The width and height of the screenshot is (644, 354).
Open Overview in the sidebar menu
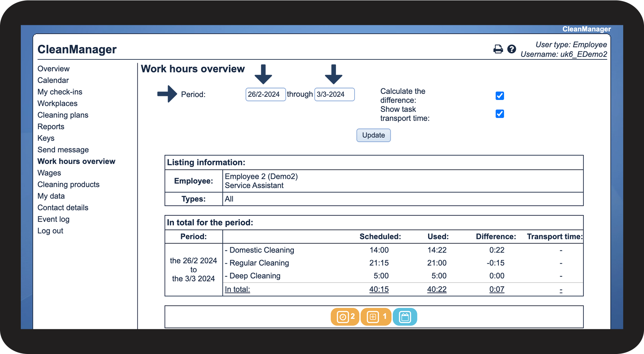pyautogui.click(x=53, y=69)
